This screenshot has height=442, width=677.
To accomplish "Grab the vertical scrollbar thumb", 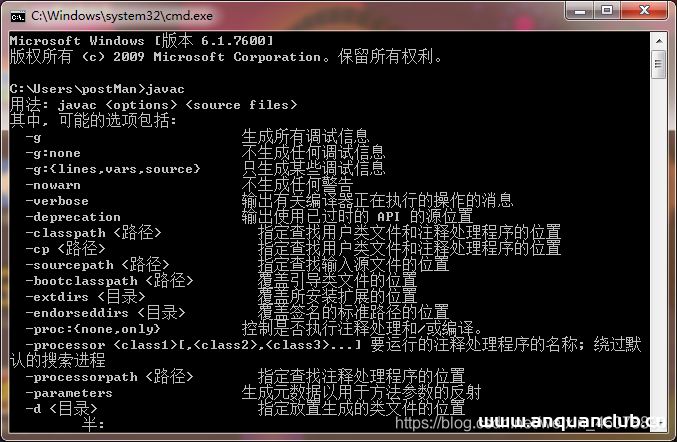I will [659, 64].
